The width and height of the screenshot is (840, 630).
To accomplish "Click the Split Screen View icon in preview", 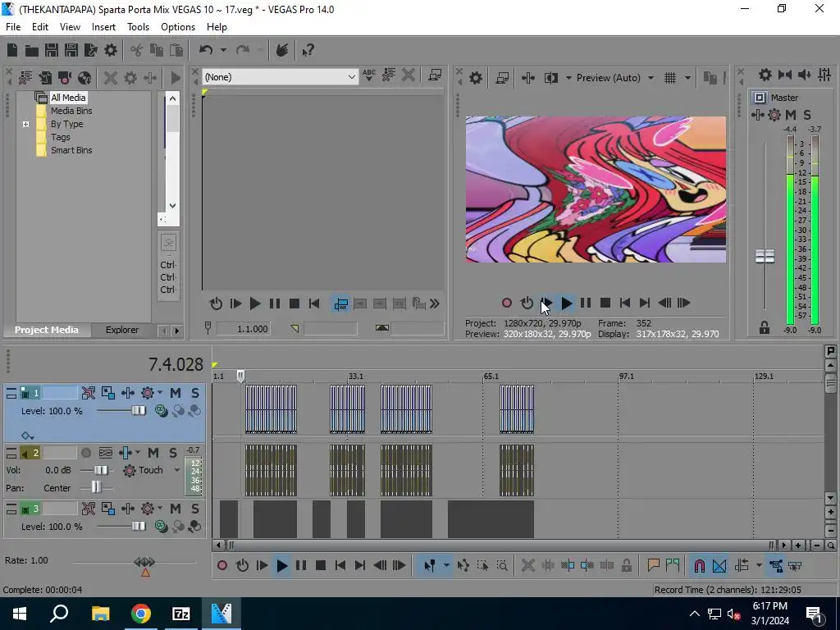I will [550, 78].
